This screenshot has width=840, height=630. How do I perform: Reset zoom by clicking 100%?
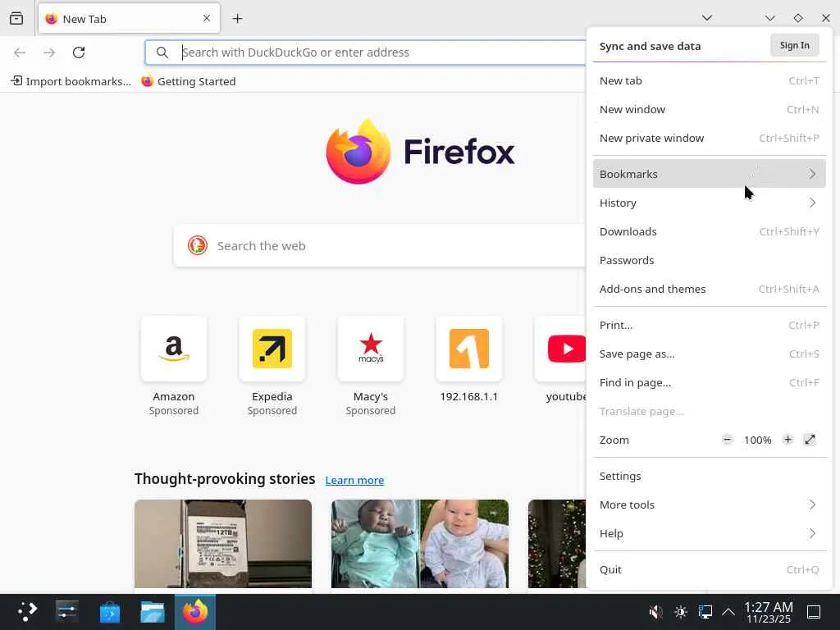point(757,440)
